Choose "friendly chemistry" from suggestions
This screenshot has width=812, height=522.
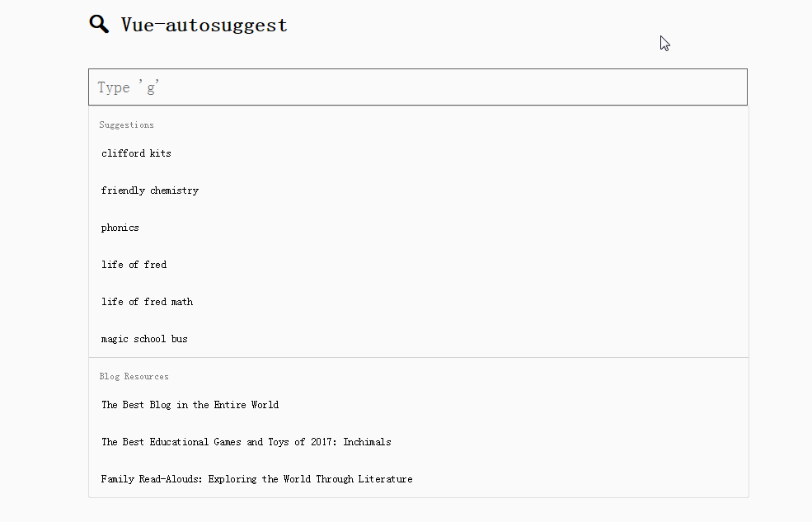click(x=149, y=190)
